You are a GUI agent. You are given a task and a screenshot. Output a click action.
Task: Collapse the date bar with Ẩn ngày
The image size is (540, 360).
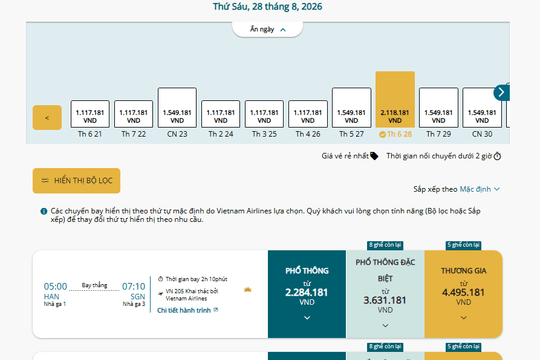point(268,29)
